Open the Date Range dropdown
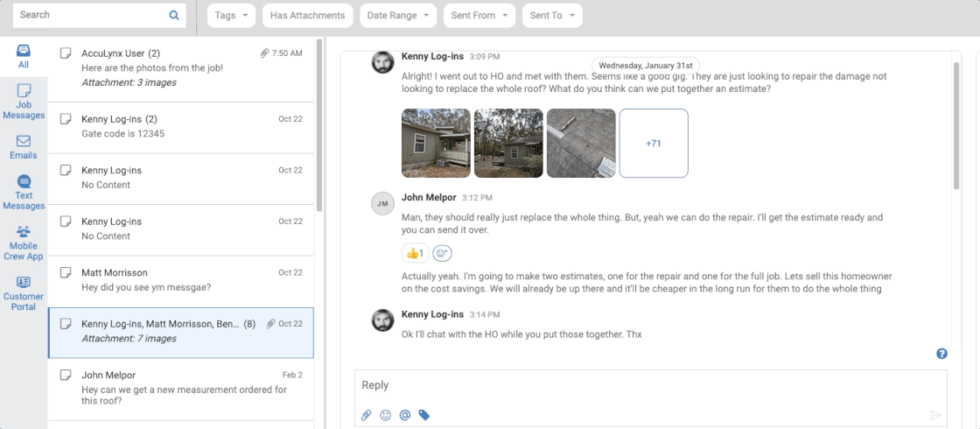The height and width of the screenshot is (429, 980). click(x=398, y=15)
